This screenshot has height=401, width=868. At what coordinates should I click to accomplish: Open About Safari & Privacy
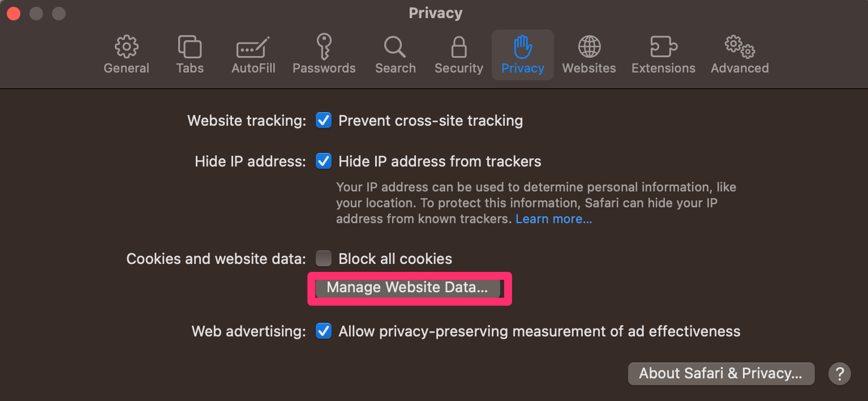point(720,373)
